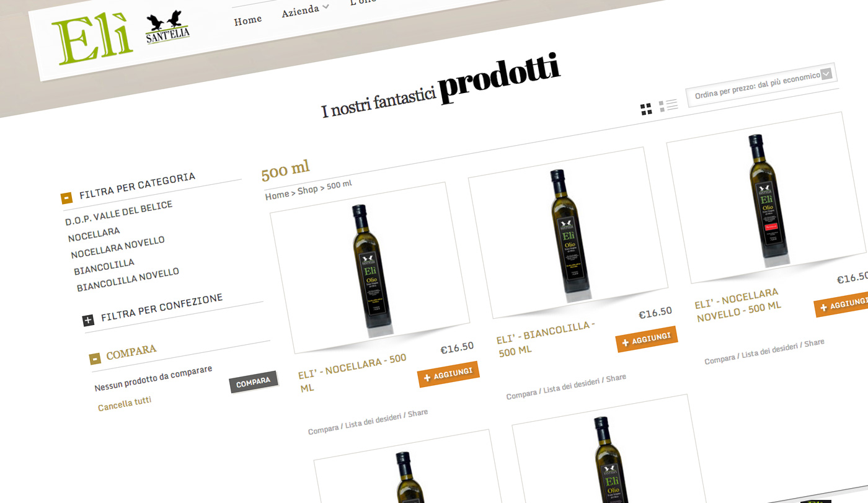
Task: Filter by Biancolilla Novello category
Action: [x=128, y=280]
